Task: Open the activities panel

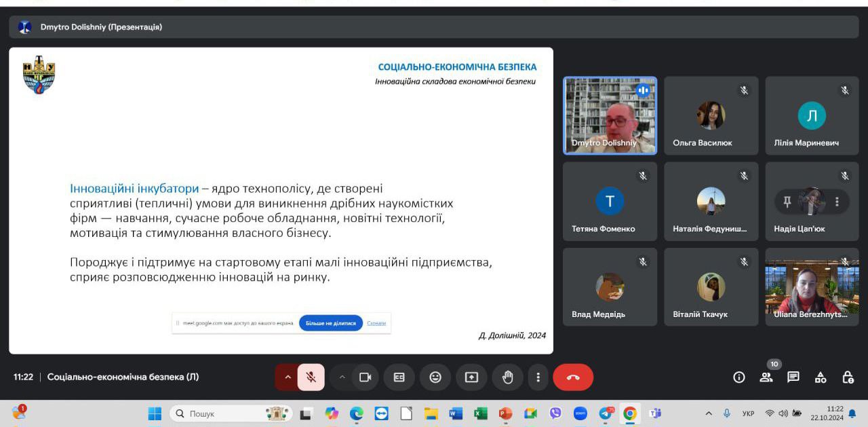Action: tap(821, 377)
